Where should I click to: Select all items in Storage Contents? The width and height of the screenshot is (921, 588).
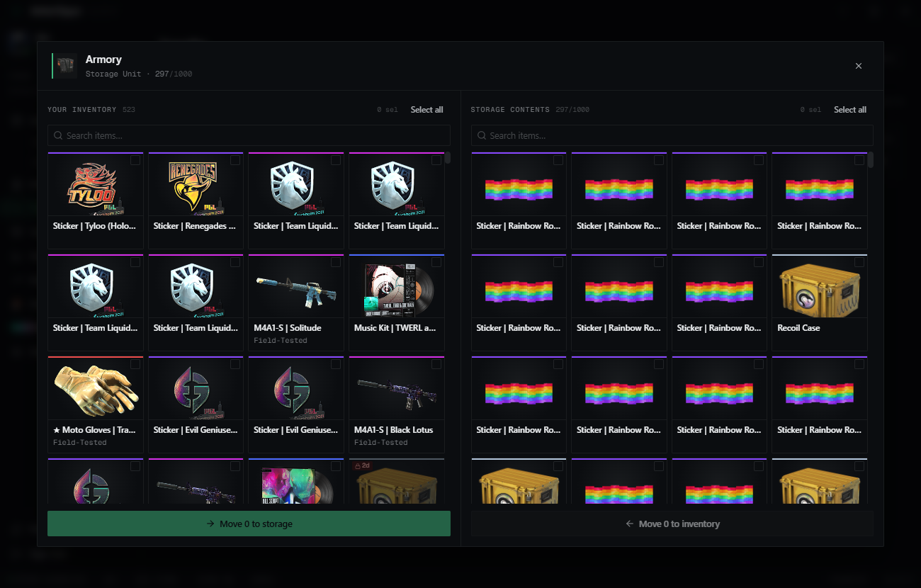click(x=850, y=110)
